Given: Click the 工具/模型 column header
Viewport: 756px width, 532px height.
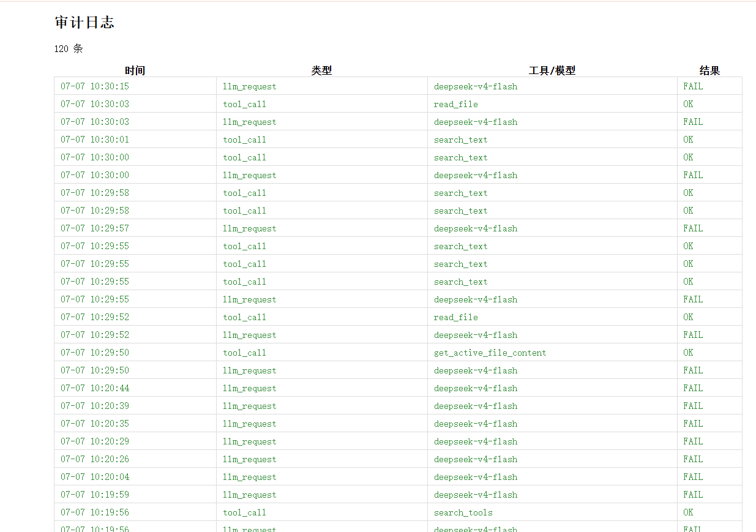Looking at the screenshot, I should pos(552,70).
